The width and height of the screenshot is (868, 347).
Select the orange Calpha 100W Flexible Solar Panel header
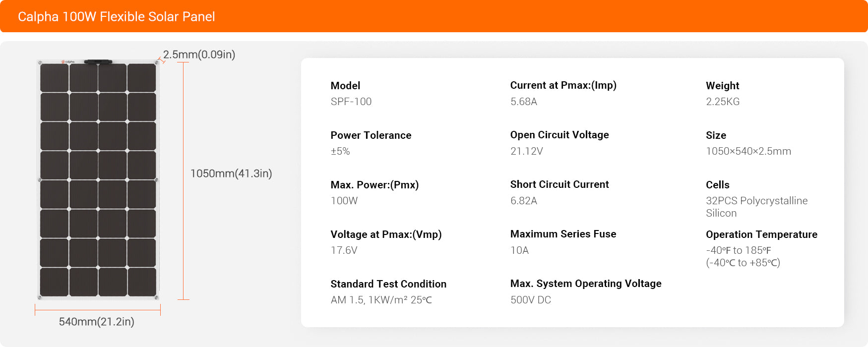[x=434, y=16]
